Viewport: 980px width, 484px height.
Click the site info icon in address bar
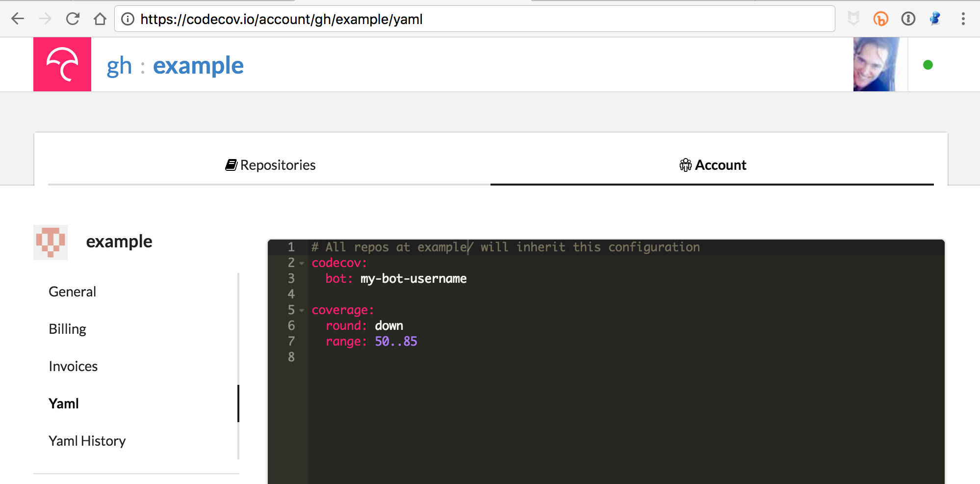pyautogui.click(x=128, y=19)
